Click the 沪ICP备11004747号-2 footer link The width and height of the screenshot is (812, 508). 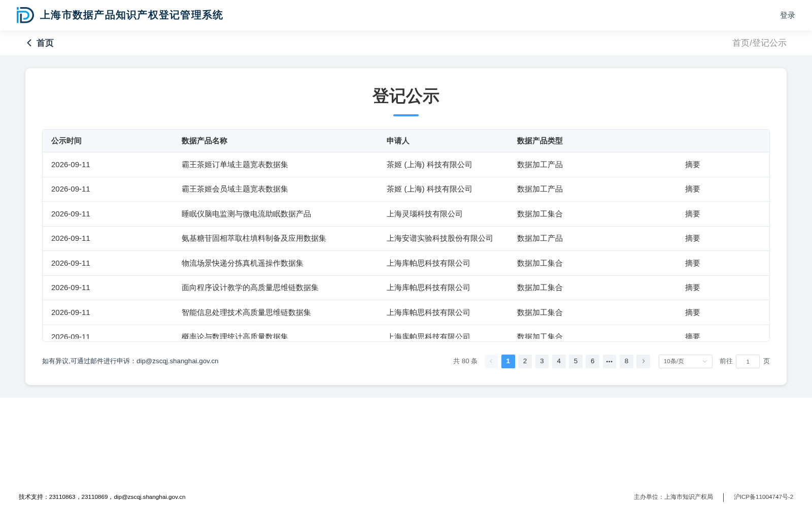click(x=763, y=497)
